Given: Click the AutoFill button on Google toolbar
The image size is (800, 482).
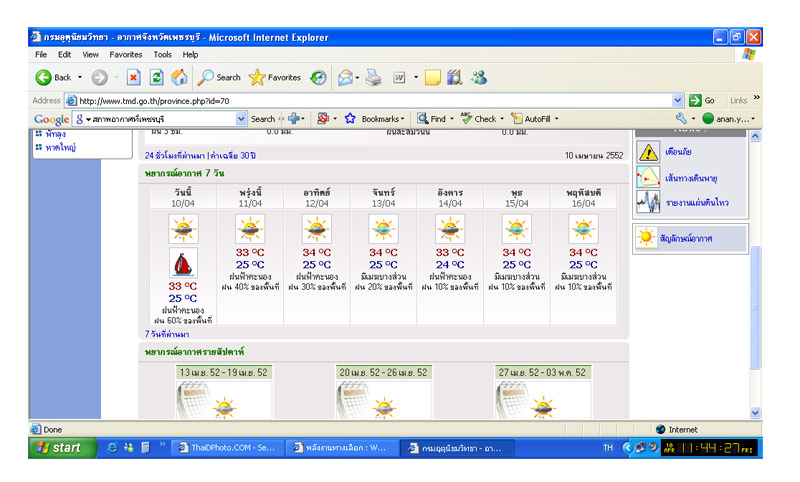Looking at the screenshot, I should 535,118.
